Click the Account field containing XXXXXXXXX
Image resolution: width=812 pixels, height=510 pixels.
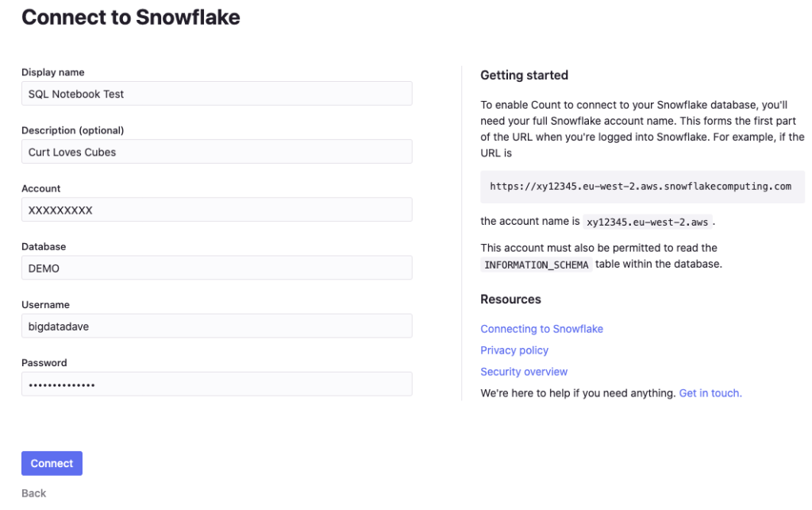click(216, 211)
